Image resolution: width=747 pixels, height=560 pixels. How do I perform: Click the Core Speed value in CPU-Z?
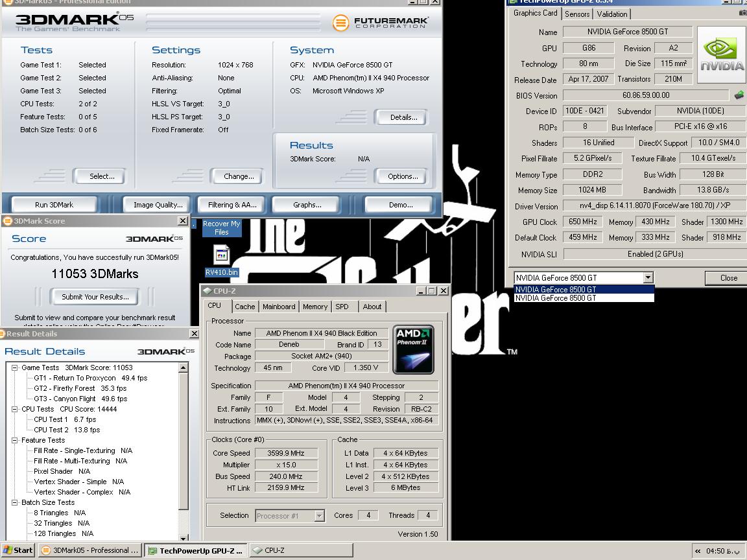tap(286, 453)
